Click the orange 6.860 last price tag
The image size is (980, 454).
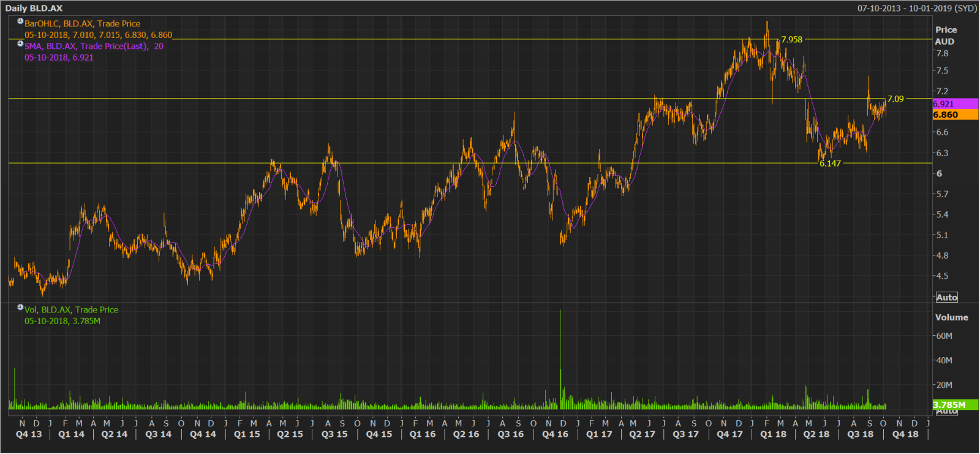(x=955, y=115)
